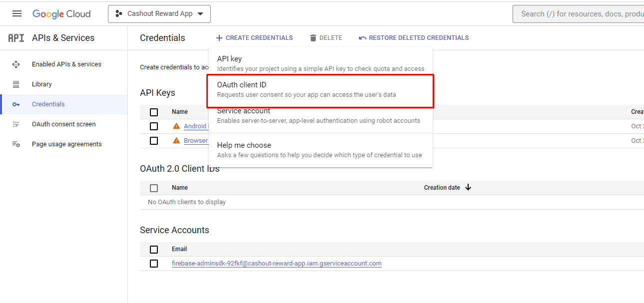This screenshot has height=303, width=644.
Task: Pick Help me choose option
Action: 320,150
